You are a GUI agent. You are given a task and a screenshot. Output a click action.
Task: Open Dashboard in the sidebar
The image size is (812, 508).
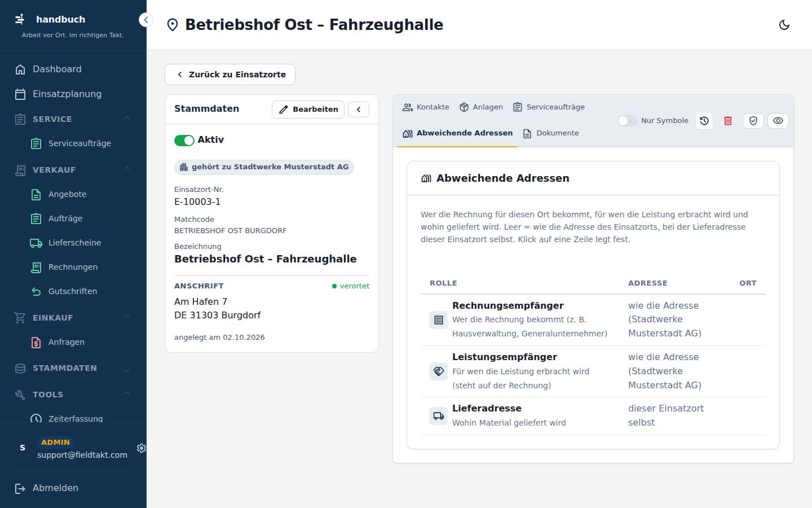pos(73,69)
